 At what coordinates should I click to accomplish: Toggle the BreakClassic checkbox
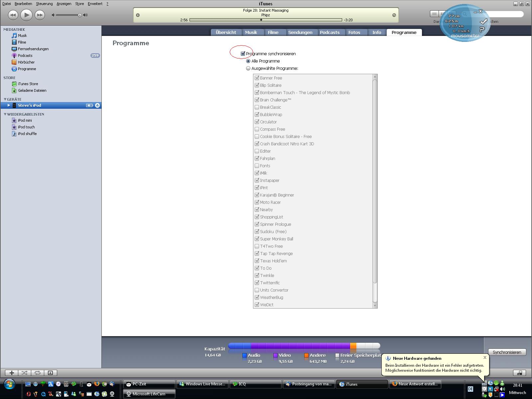[257, 107]
